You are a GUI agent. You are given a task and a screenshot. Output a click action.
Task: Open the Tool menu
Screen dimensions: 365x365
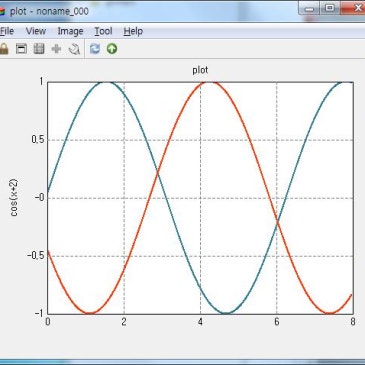(x=103, y=31)
